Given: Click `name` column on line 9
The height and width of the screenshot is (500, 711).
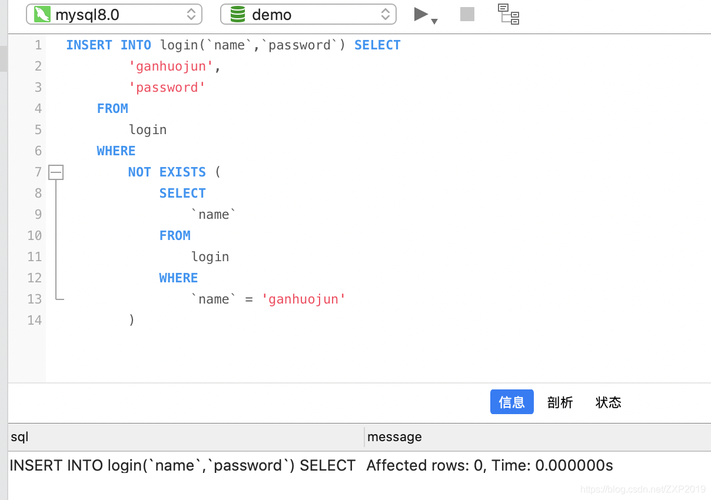Looking at the screenshot, I should (x=213, y=214).
